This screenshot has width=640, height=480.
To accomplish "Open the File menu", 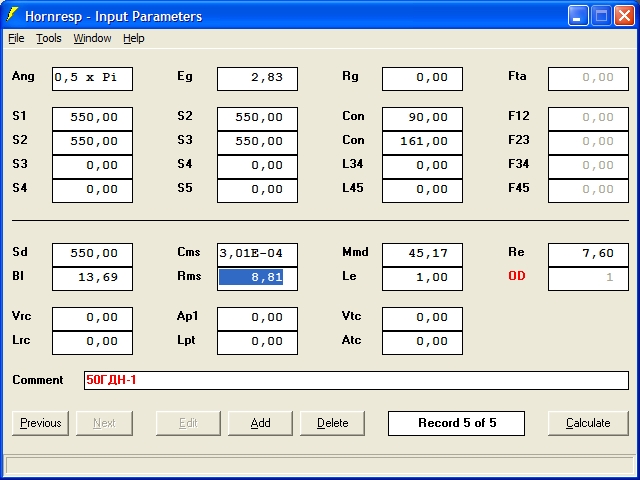I will pyautogui.click(x=16, y=38).
